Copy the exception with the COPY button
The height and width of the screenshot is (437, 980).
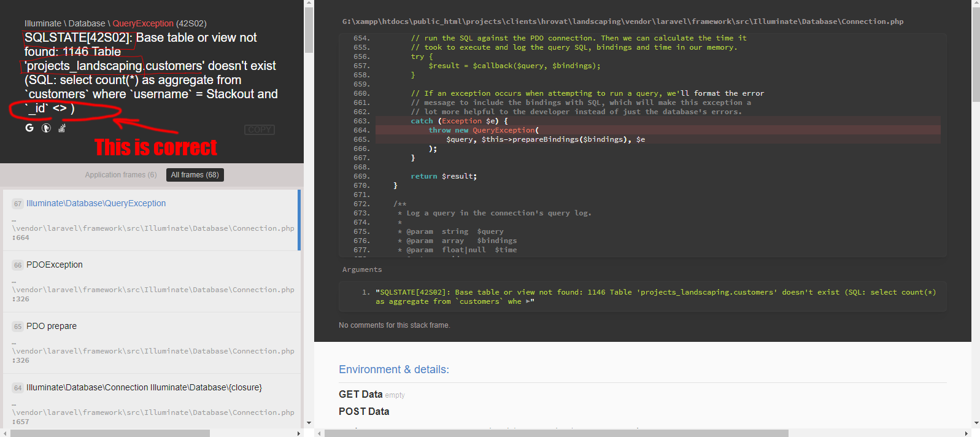[x=260, y=130]
